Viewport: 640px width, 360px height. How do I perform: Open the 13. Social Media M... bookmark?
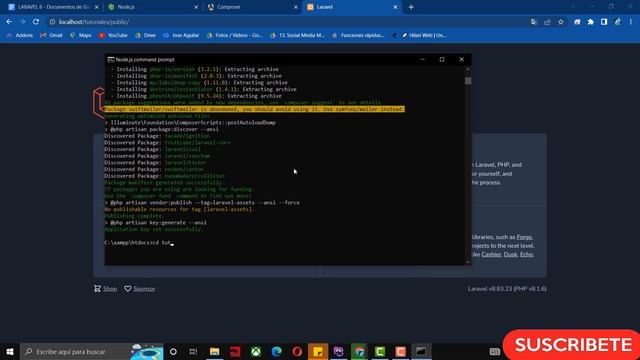click(297, 36)
